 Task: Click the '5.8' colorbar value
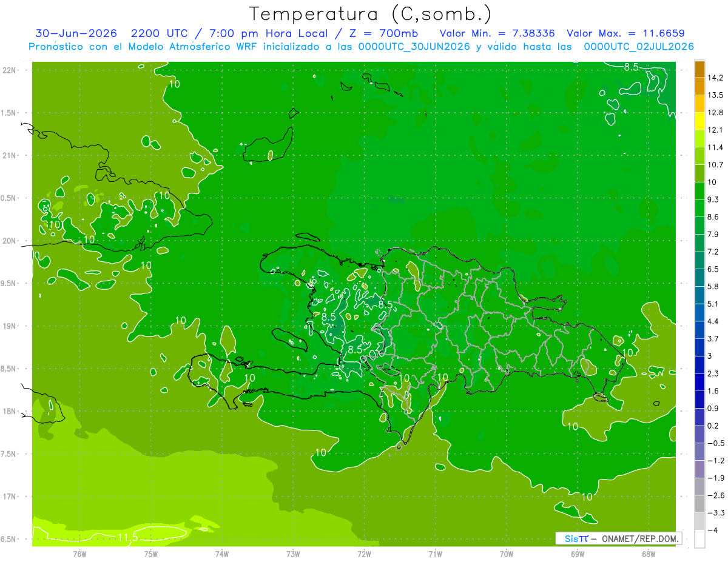tap(713, 286)
